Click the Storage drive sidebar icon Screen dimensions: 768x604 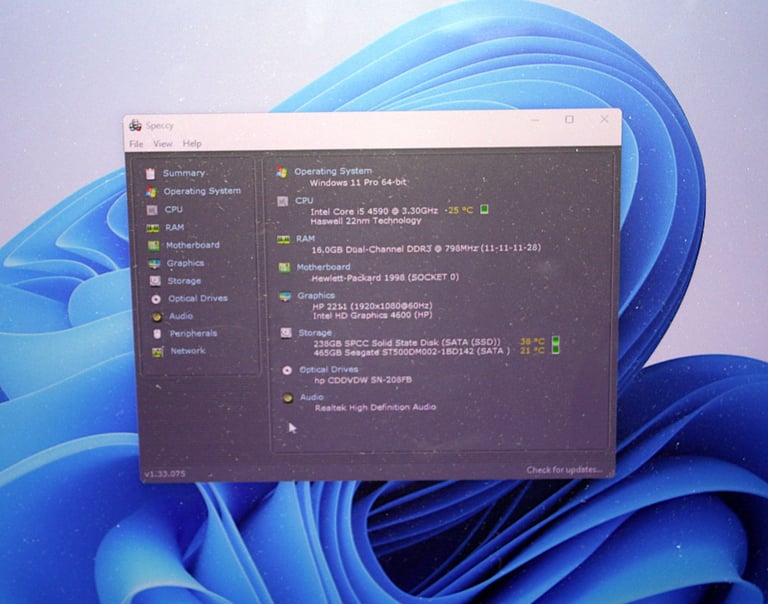(155, 281)
